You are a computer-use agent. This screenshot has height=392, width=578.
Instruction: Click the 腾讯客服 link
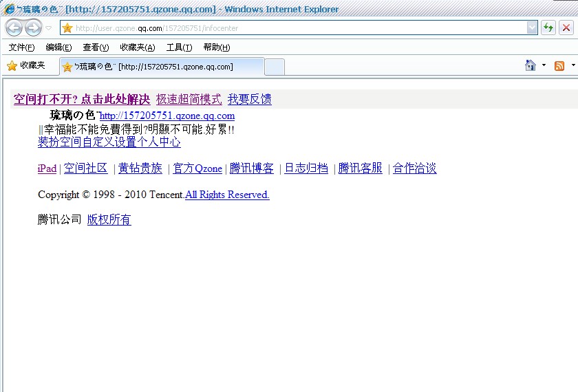tap(360, 168)
